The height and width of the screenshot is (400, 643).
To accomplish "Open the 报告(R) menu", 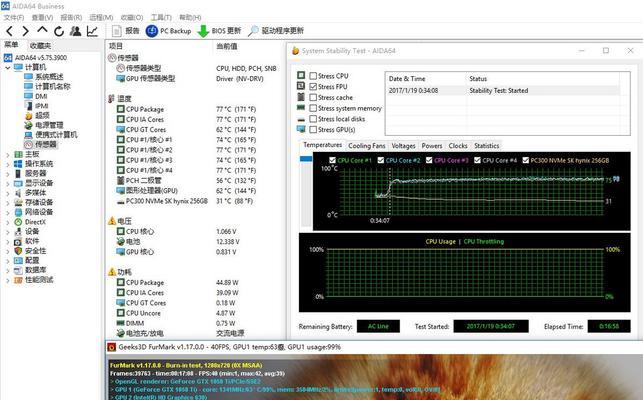I will (x=71, y=17).
